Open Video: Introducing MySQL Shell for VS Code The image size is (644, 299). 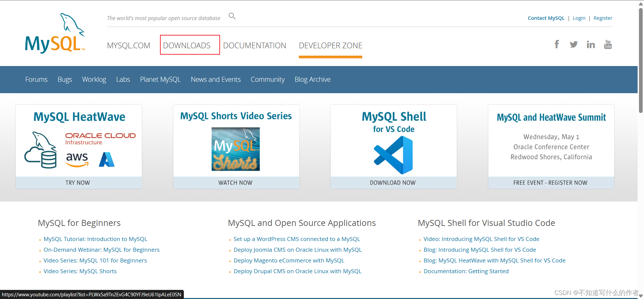(x=481, y=239)
